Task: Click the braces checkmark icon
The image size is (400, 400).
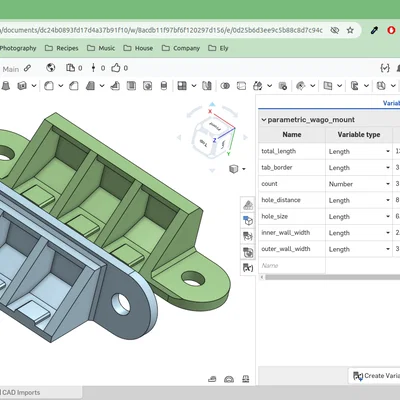Action: (x=385, y=68)
